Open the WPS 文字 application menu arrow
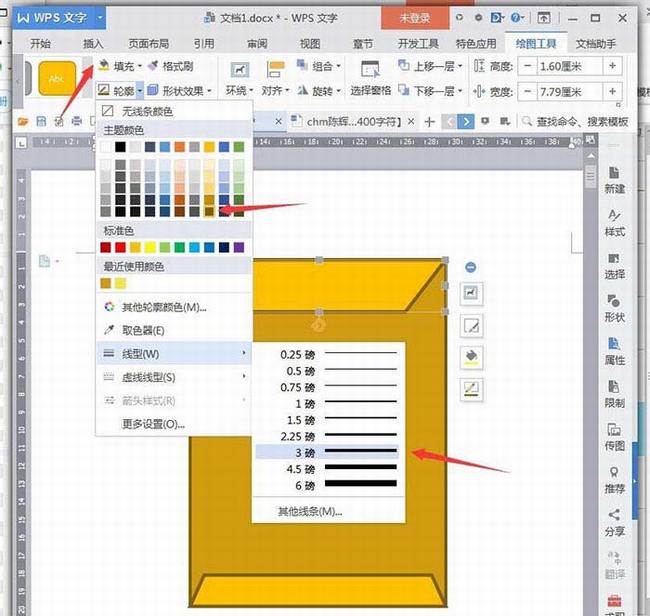 tap(99, 18)
